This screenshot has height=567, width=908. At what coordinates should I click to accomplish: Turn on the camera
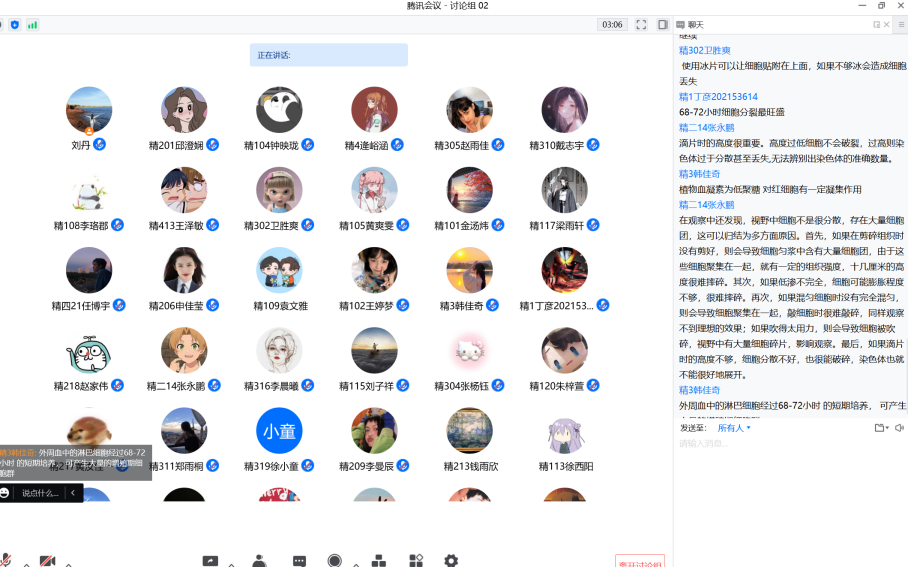pos(46,561)
